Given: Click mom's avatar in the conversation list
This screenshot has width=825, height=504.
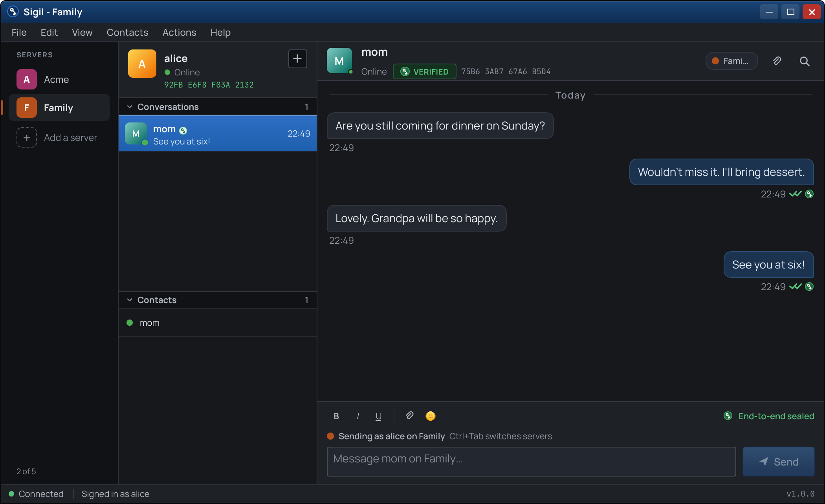Looking at the screenshot, I should click(136, 133).
